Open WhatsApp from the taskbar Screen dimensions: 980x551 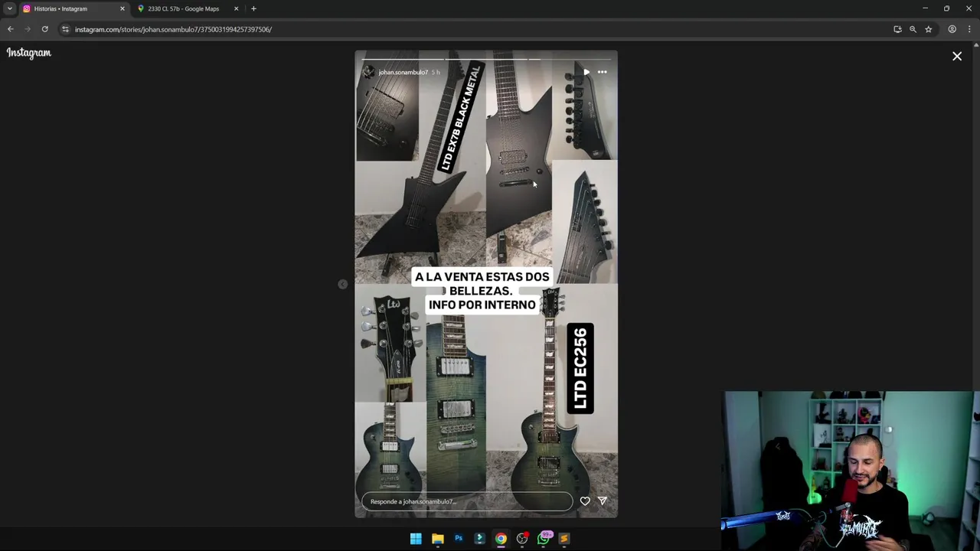pos(544,539)
